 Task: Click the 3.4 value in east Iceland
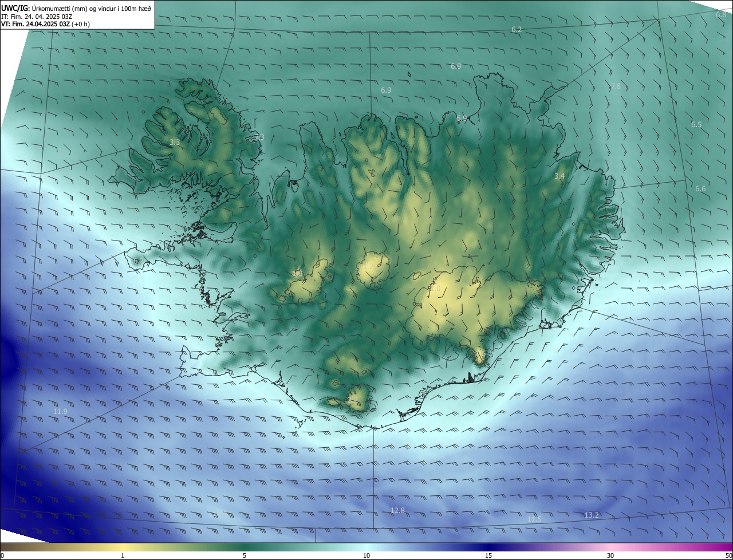coord(559,176)
